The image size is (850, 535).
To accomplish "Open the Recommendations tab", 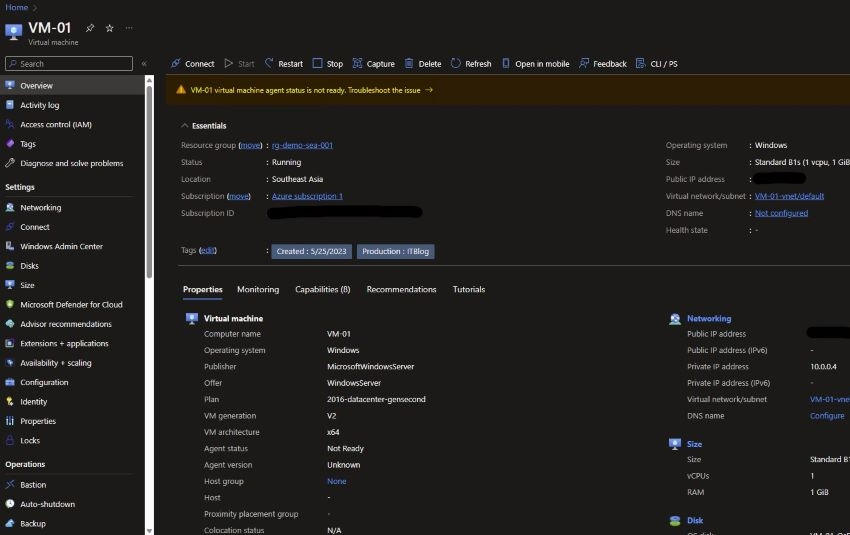I will pos(401,289).
